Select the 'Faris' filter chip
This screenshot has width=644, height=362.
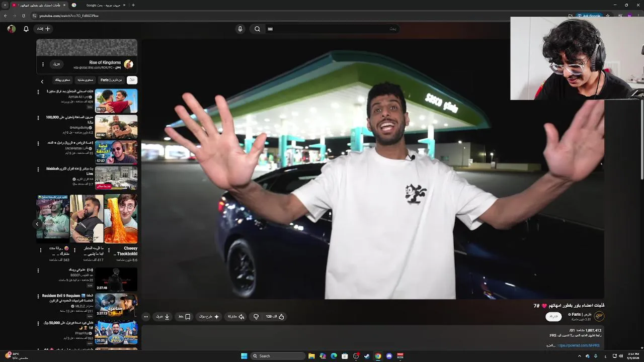(111, 80)
